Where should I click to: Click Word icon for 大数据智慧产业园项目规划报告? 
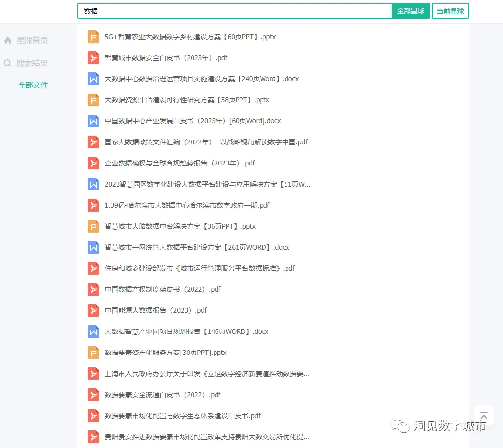pos(94,331)
